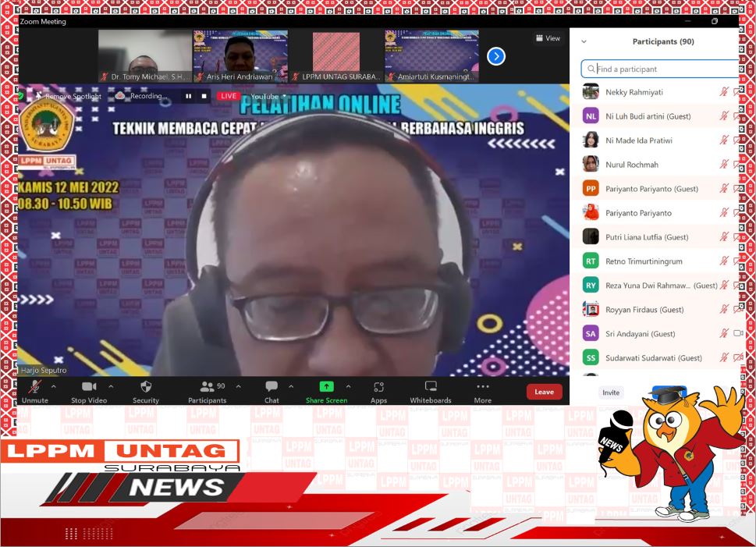This screenshot has width=756, height=547.
Task: Open the YouTube live dropdown
Action: coord(268,96)
